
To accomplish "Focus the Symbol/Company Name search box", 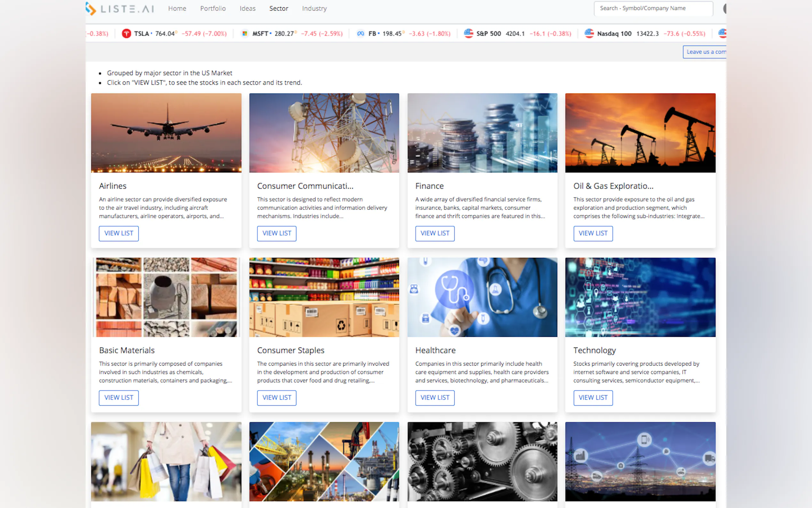I will (653, 8).
